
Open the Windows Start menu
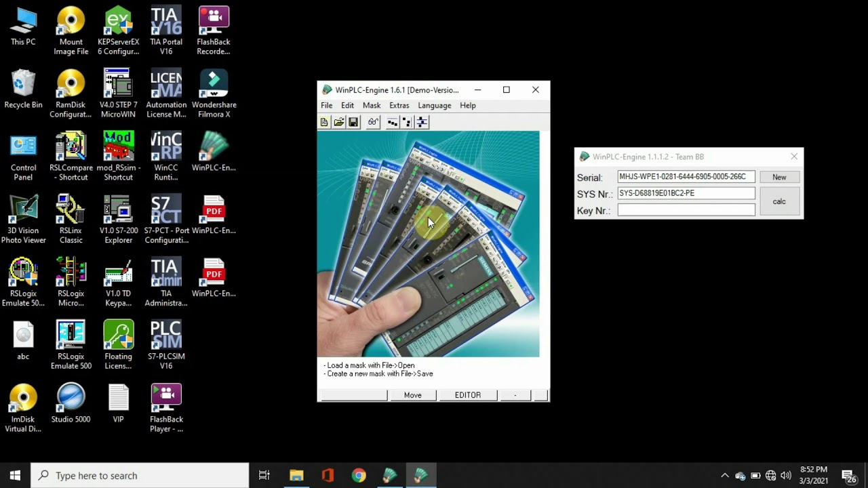(x=15, y=475)
